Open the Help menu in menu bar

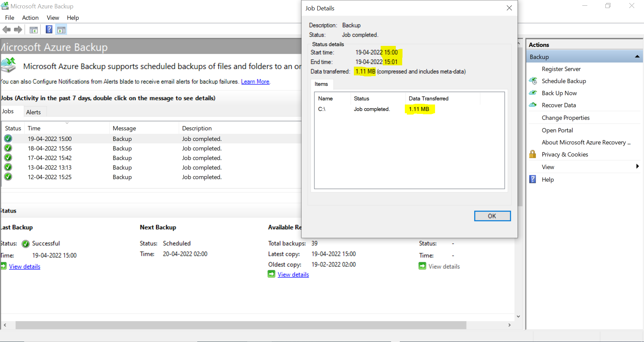[73, 18]
